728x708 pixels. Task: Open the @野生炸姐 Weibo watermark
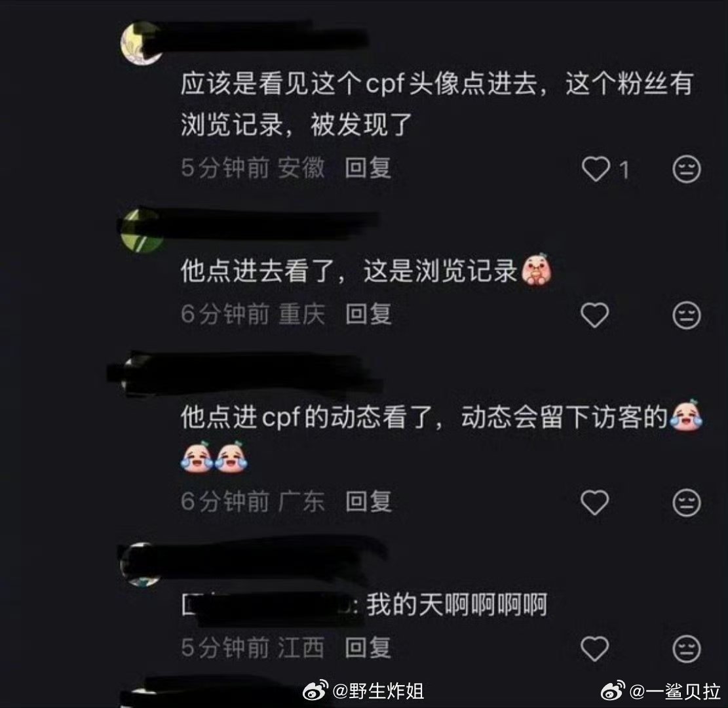pyautogui.click(x=363, y=691)
